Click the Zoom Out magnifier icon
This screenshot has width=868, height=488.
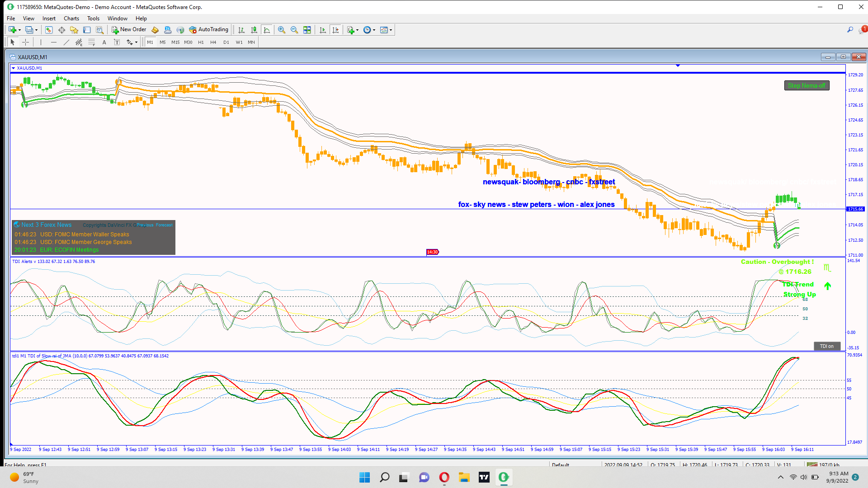[294, 30]
